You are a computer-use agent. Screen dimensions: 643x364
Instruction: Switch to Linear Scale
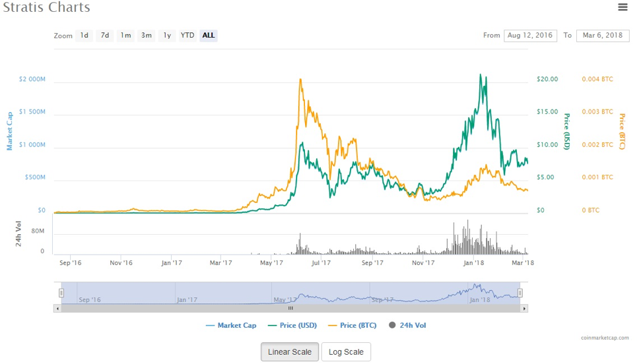[x=290, y=351]
